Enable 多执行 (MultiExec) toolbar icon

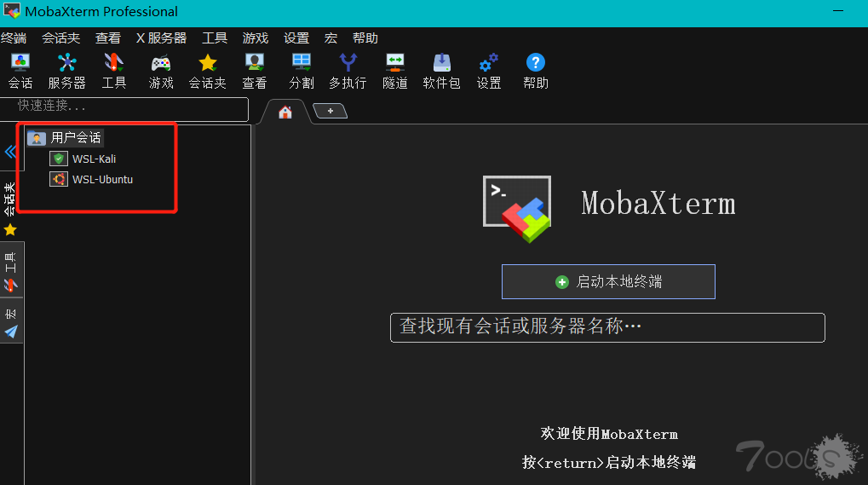(x=348, y=72)
